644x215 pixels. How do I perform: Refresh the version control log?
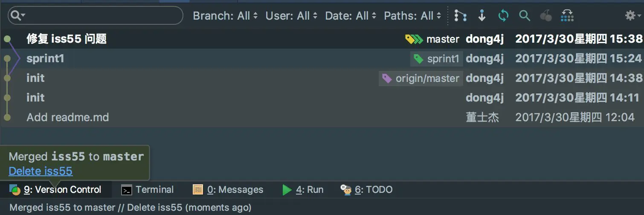point(503,16)
